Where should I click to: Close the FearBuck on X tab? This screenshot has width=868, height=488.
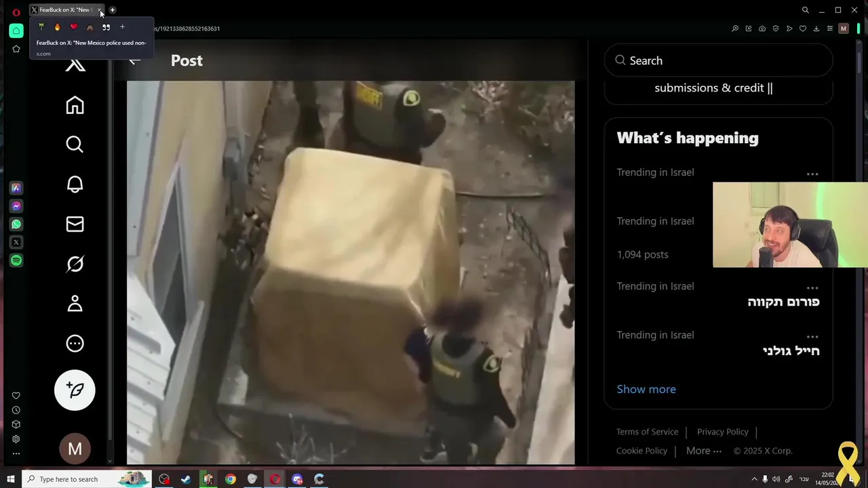pos(100,11)
